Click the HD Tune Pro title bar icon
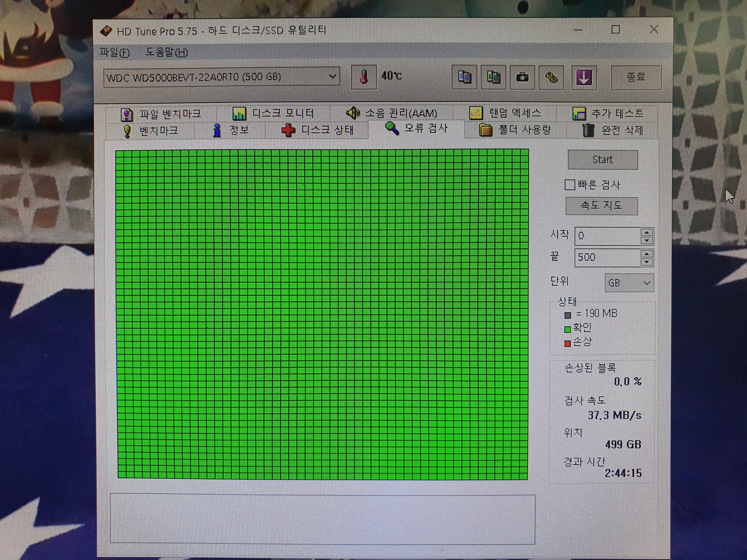747x560 pixels. 106,31
